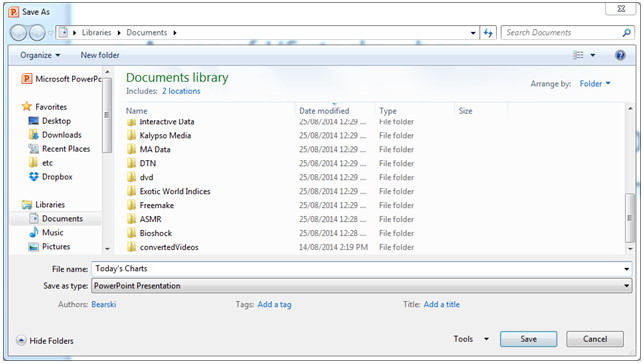This screenshot has height=364, width=644.
Task: Open Dropbox in Favorites
Action: (51, 177)
